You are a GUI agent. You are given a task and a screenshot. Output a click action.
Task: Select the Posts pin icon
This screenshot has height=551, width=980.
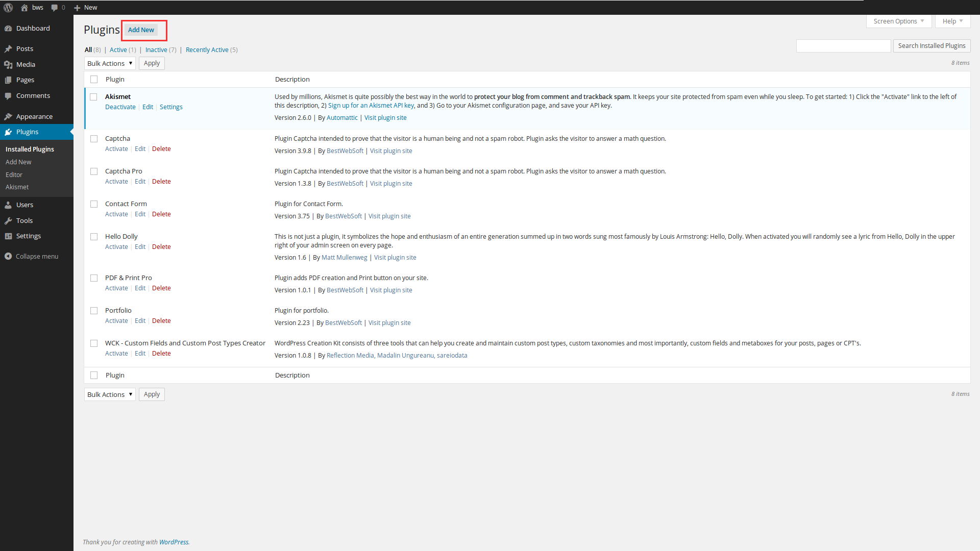[8, 48]
